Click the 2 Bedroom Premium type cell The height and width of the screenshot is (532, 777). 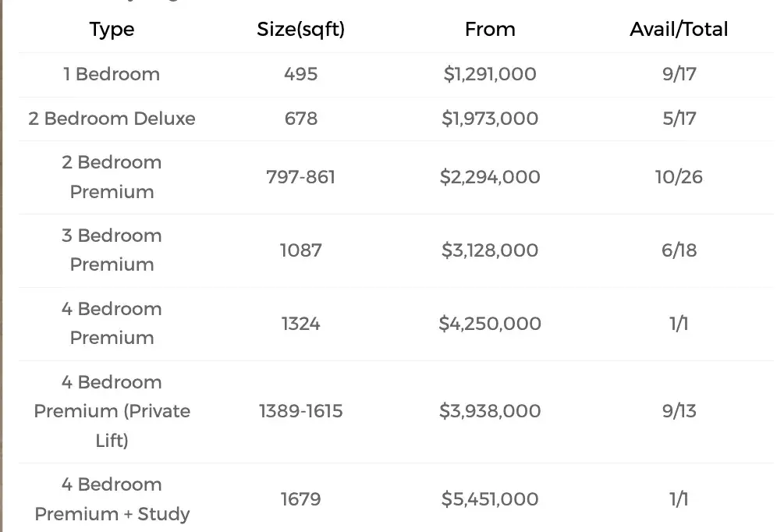click(x=112, y=177)
